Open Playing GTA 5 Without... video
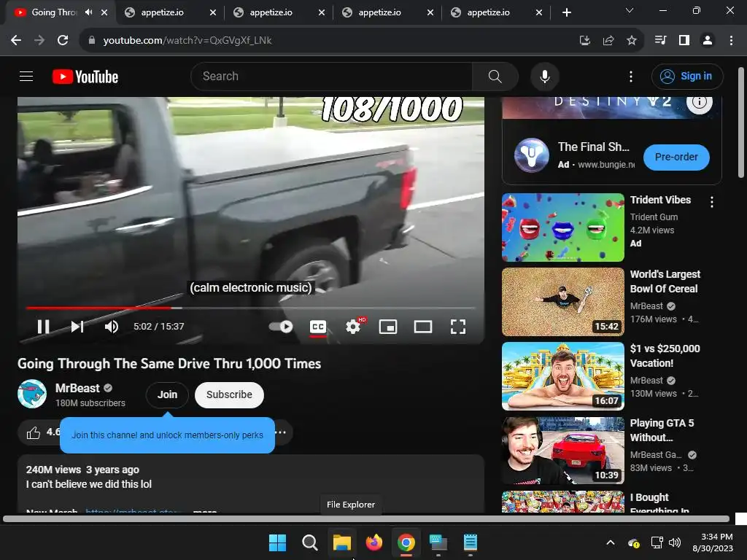 tap(562, 451)
